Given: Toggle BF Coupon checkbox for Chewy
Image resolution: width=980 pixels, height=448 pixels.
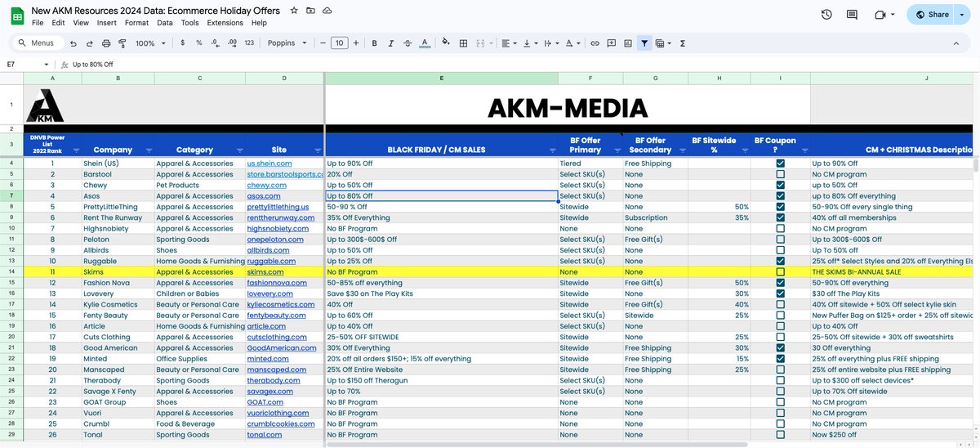Looking at the screenshot, I should click(x=781, y=186).
